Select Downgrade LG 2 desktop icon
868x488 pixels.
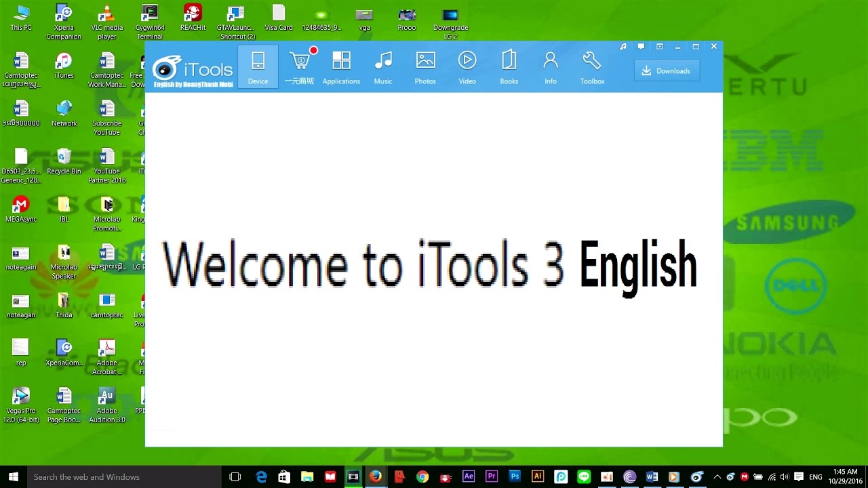pyautogui.click(x=450, y=22)
